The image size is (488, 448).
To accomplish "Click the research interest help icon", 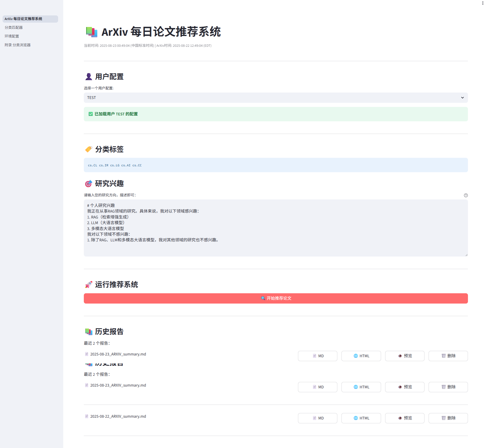I will click(x=466, y=195).
